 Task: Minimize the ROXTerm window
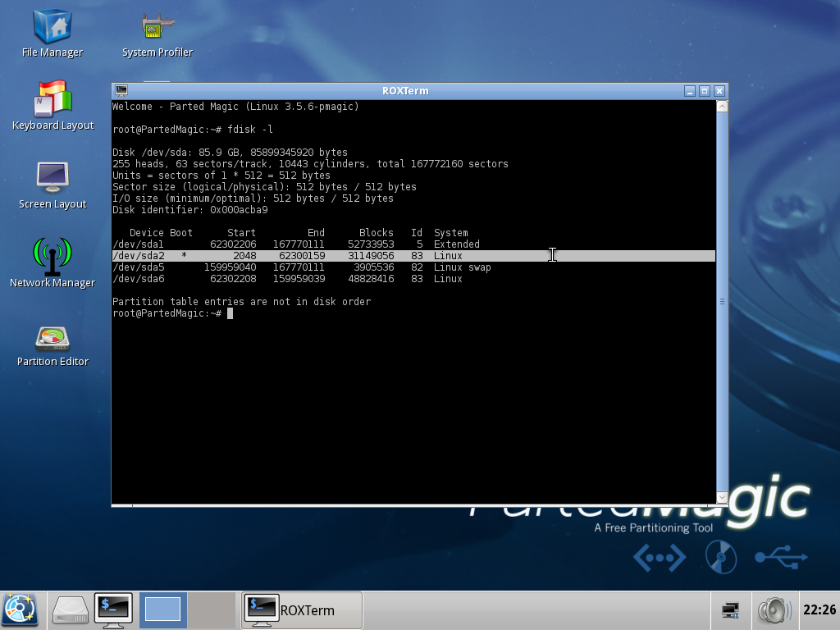[x=690, y=91]
